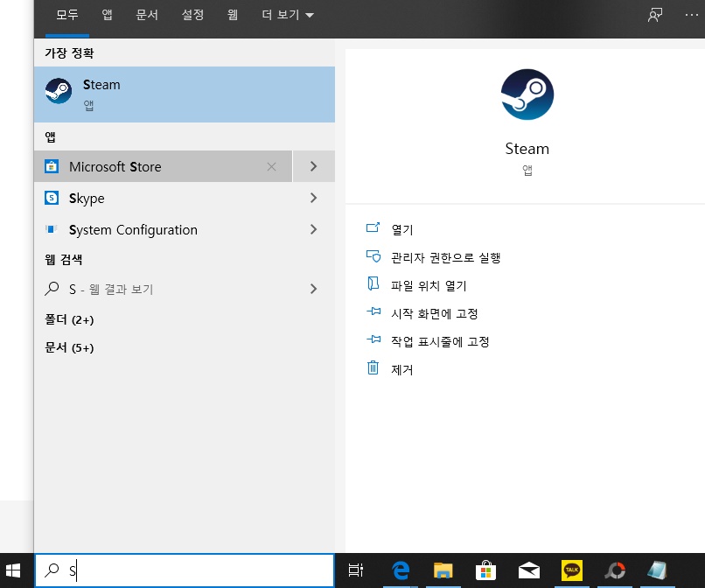This screenshot has width=705, height=588.
Task: Open the circular red-gray taskbar app
Action: [x=615, y=570]
